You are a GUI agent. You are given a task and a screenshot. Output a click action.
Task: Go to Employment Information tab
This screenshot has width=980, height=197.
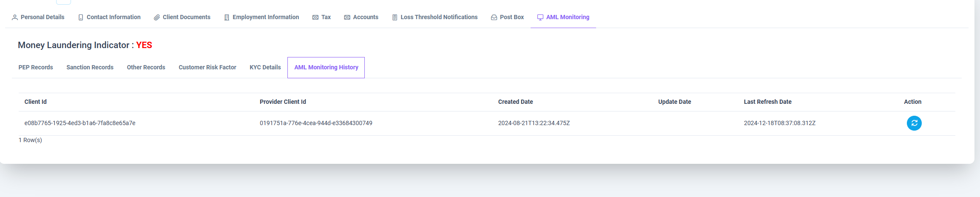tap(261, 17)
